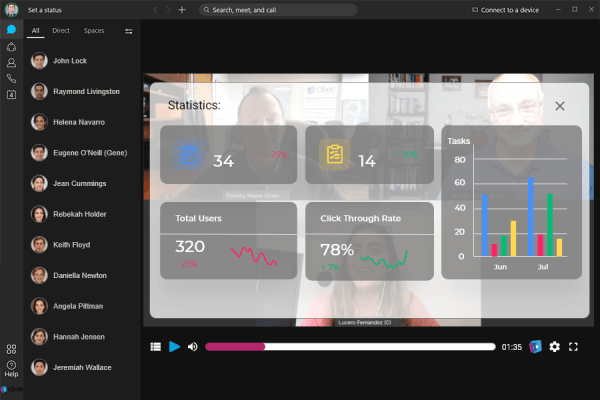
Task: Click John Lock's avatar
Action: [x=39, y=61]
